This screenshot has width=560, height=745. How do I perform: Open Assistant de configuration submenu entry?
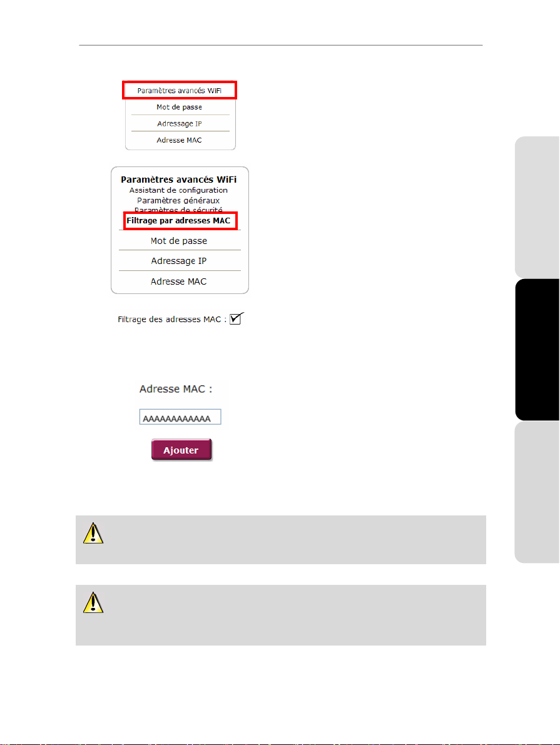click(x=179, y=190)
